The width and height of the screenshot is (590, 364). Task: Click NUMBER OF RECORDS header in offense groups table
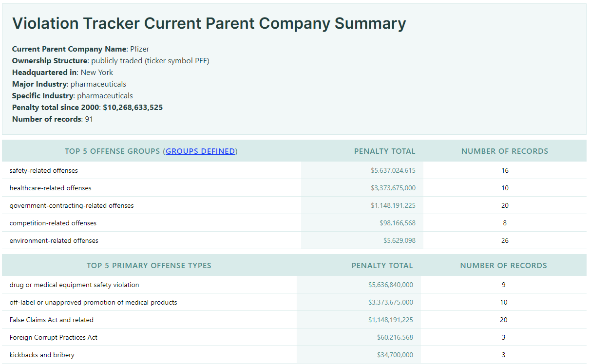point(505,151)
